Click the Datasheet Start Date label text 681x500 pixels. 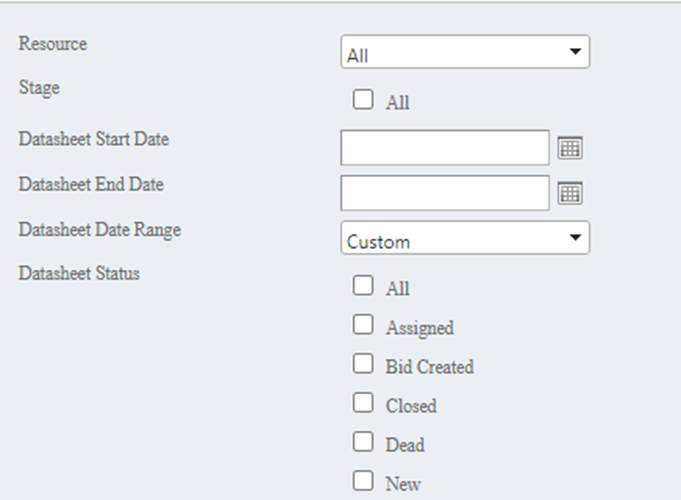coord(94,139)
